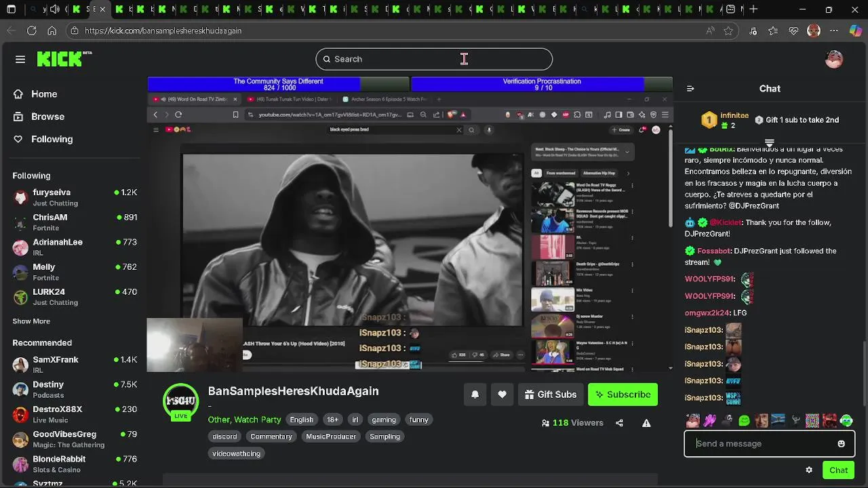Open DestroX88X Live Music channel
The image size is (868, 488).
pos(75,414)
